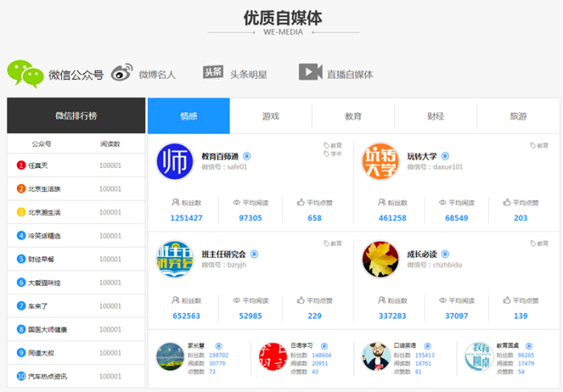Open 冷笑话精选 in the ranking list
The height and width of the screenshot is (392, 563).
[44, 235]
